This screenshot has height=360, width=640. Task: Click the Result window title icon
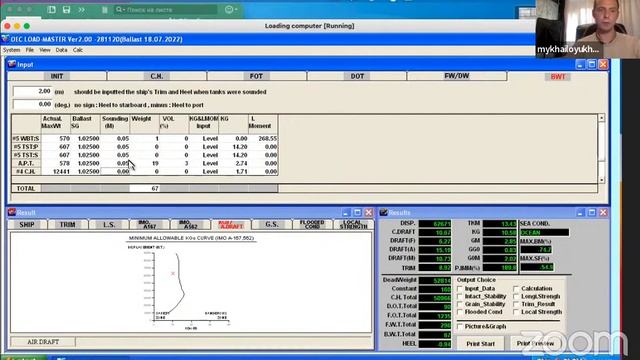click(12, 212)
